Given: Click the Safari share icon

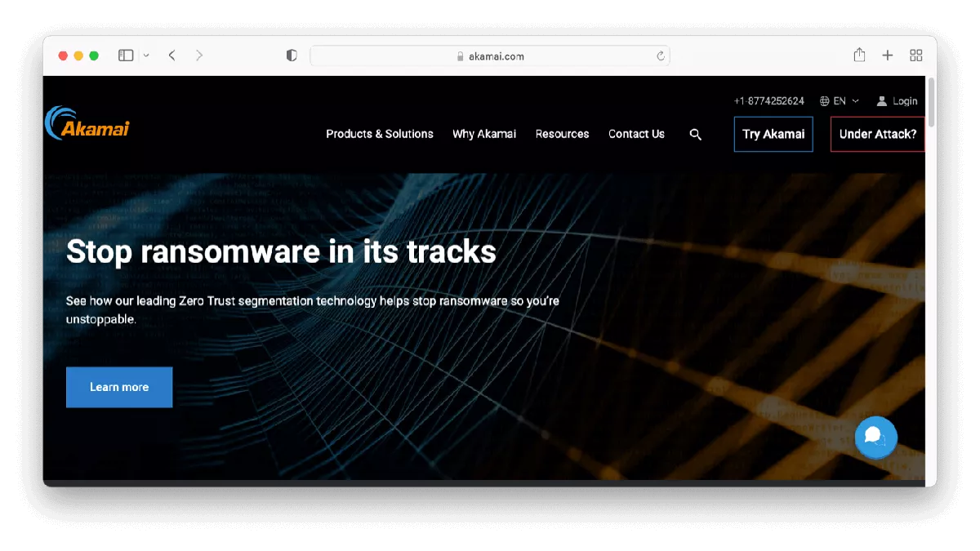Looking at the screenshot, I should pos(859,56).
